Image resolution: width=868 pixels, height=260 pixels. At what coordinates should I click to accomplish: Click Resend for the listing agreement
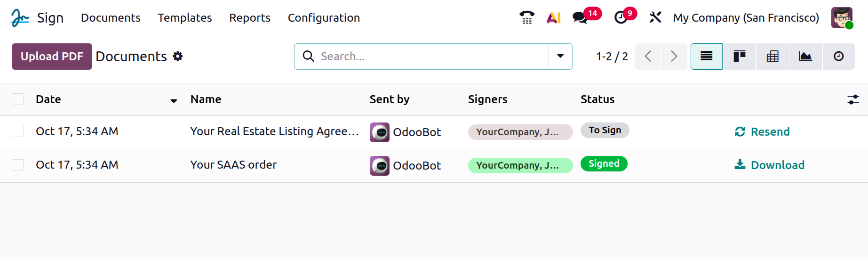pos(762,132)
